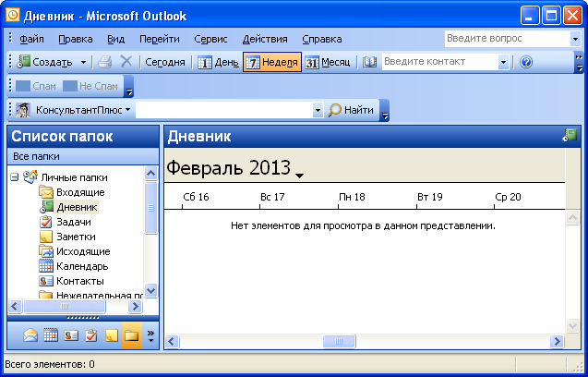Click the Folder List navigation icon
This screenshot has width=588, height=377.
(x=132, y=335)
